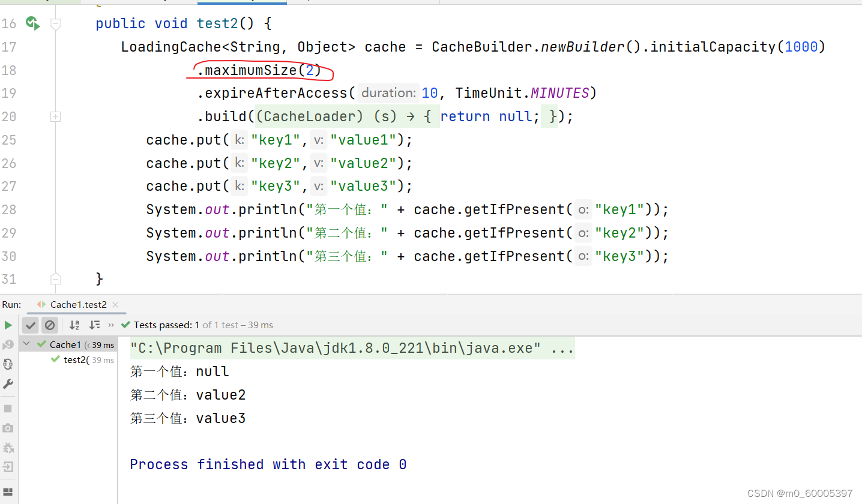Select the Cache1.test2 run tab
The width and height of the screenshot is (862, 504).
click(x=77, y=304)
